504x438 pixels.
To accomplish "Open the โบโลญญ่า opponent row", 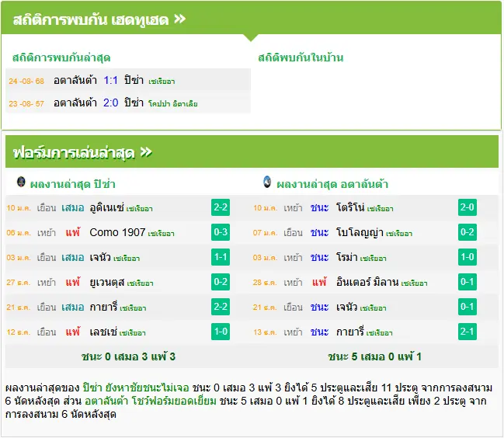I will pyautogui.click(x=374, y=232).
